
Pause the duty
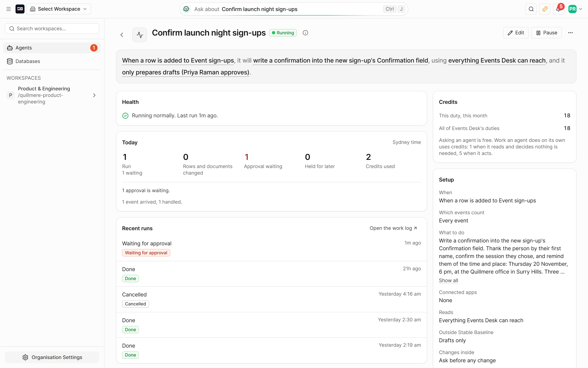pyautogui.click(x=546, y=33)
